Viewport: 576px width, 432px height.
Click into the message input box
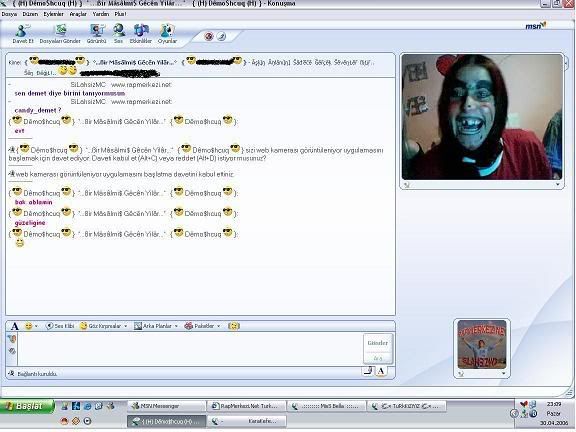[x=190, y=349]
